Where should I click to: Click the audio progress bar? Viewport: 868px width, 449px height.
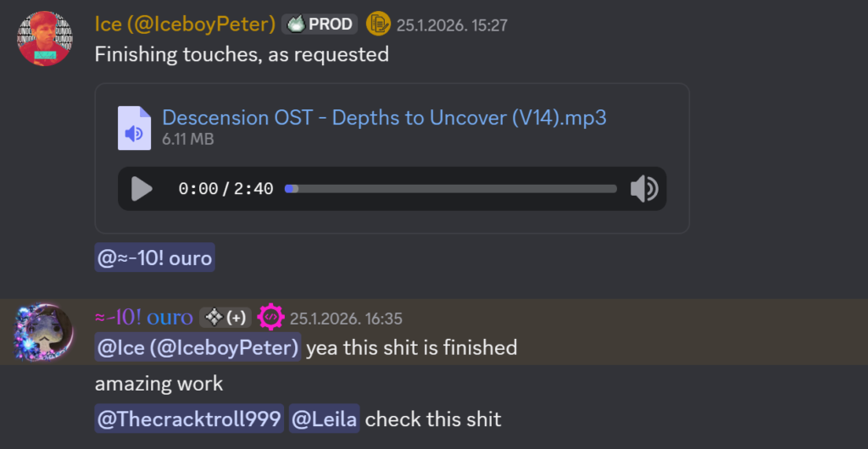pyautogui.click(x=451, y=189)
